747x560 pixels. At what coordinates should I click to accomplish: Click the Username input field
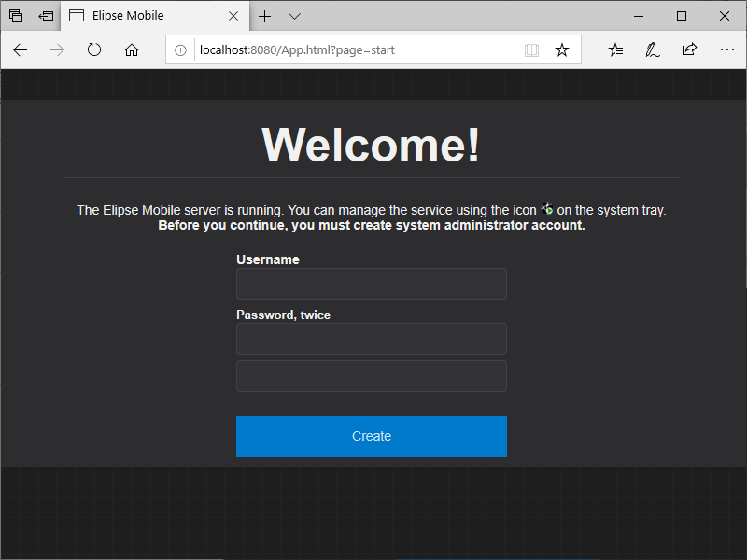[x=372, y=284]
